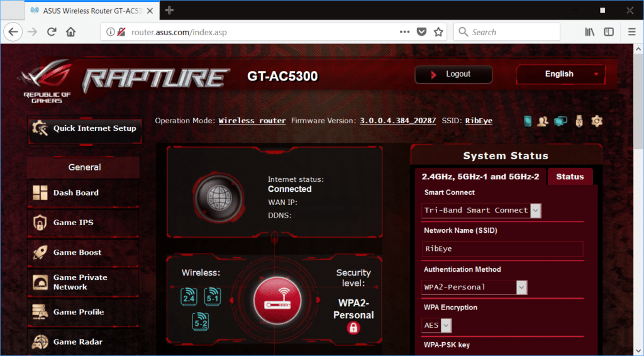Click the red security lock icon
The image size is (644, 356).
[353, 328]
